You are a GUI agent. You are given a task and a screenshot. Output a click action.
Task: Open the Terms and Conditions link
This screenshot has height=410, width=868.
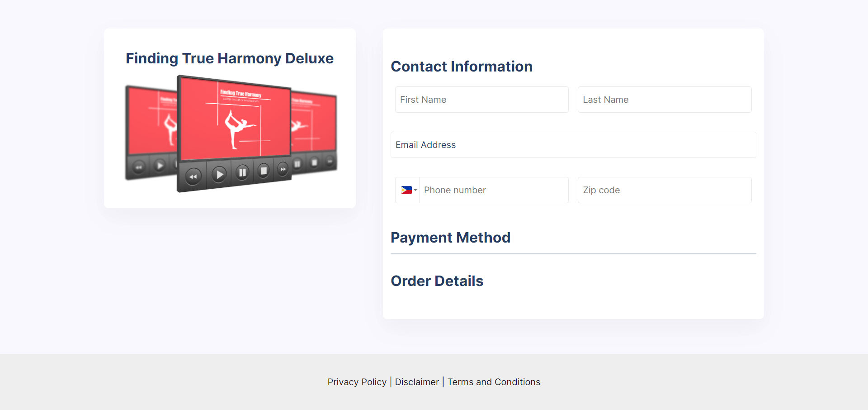coord(494,382)
